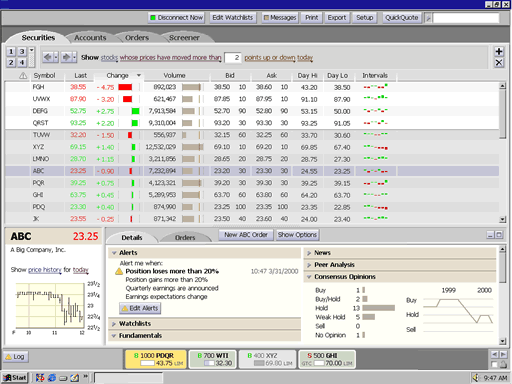Click the layout preset 4 button
Image resolution: width=512 pixels, height=384 pixels.
click(22, 62)
